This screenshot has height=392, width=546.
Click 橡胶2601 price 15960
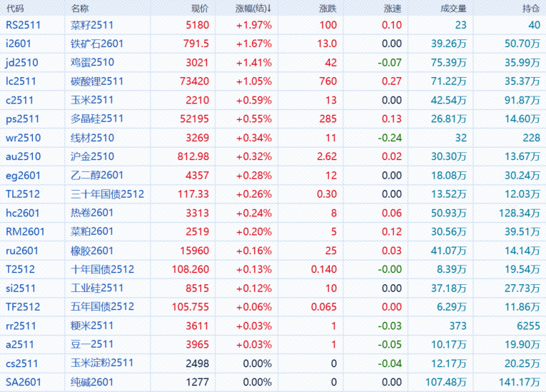coord(195,251)
